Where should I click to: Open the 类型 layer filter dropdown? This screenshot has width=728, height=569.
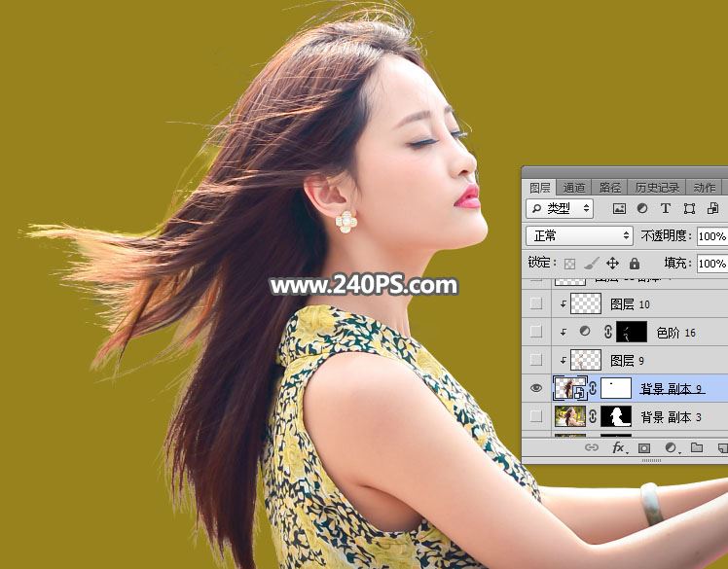click(x=560, y=209)
